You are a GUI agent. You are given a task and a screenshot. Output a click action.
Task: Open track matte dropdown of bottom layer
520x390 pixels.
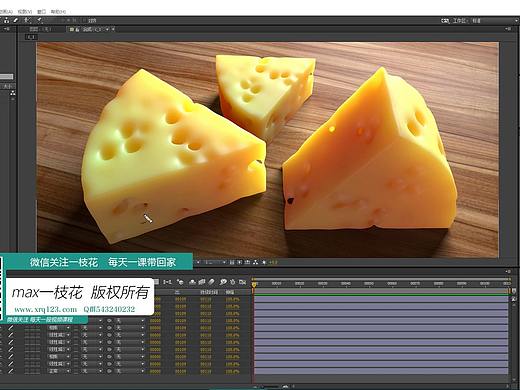pyautogui.click(x=92, y=371)
